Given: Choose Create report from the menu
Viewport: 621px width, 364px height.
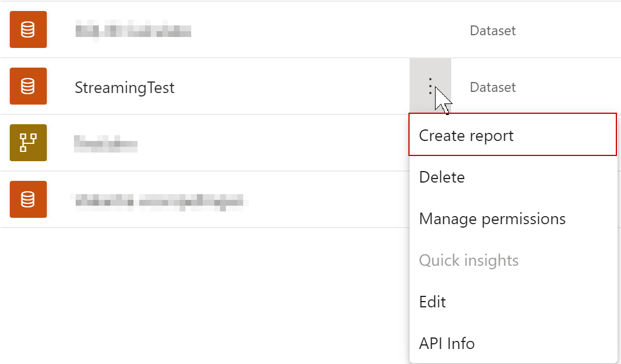Looking at the screenshot, I should click(466, 135).
